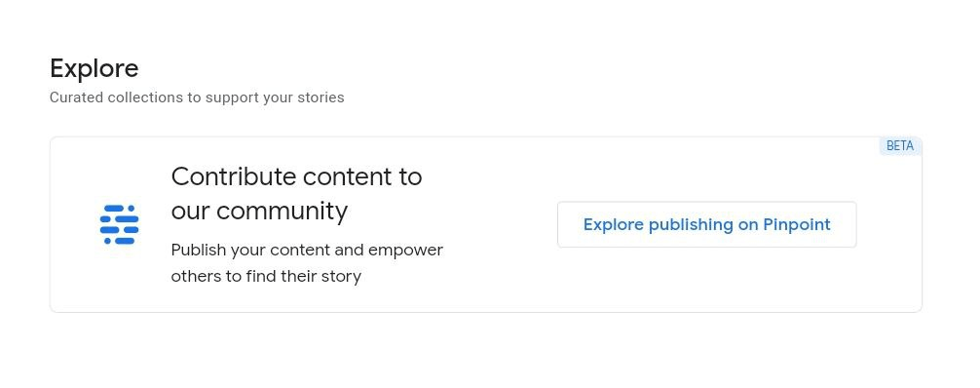Open Explore publishing on Pinpoint
The image size is (980, 388).
point(707,224)
